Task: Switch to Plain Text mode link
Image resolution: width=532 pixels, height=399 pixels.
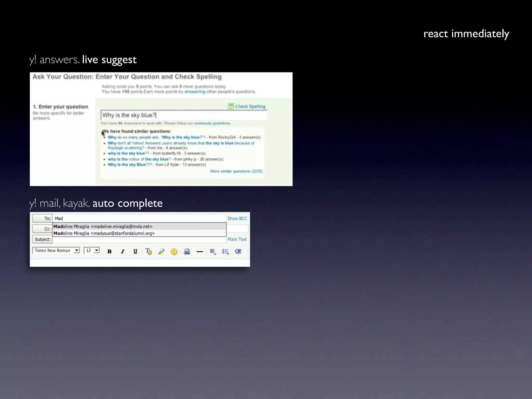Action: click(237, 239)
